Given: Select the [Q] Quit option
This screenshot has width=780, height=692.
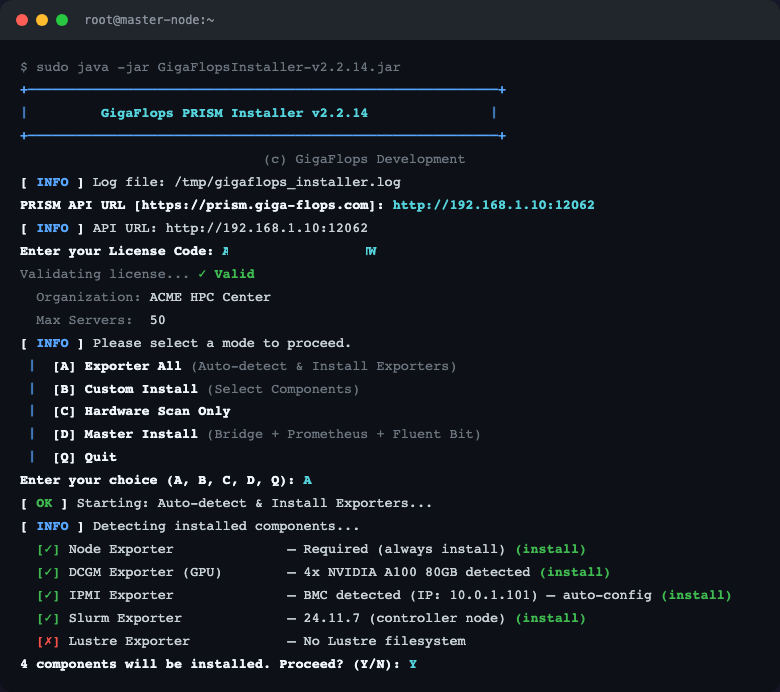Looking at the screenshot, I should (x=85, y=457).
